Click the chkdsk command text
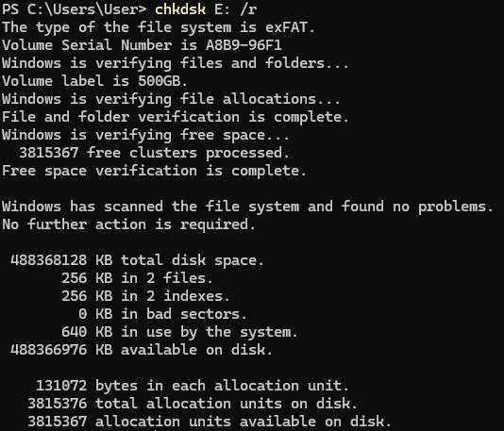 click(x=180, y=9)
